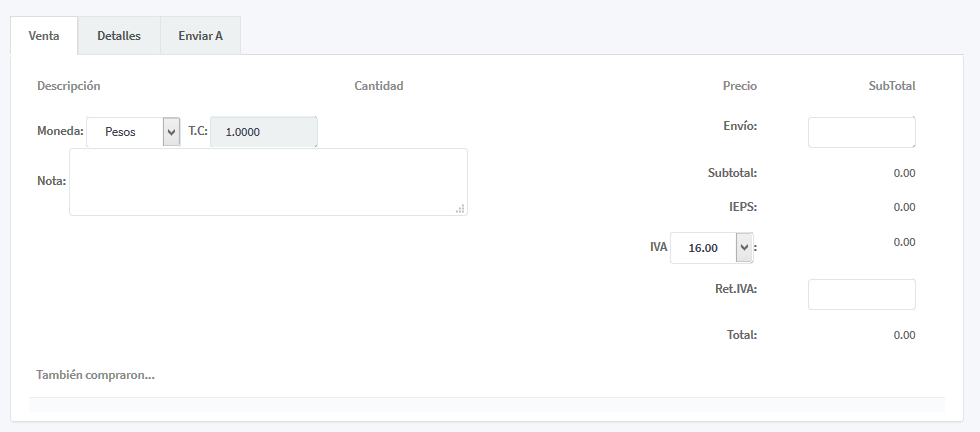This screenshot has height=432, width=980.
Task: Click the También compraron... heading
Action: coord(96,375)
